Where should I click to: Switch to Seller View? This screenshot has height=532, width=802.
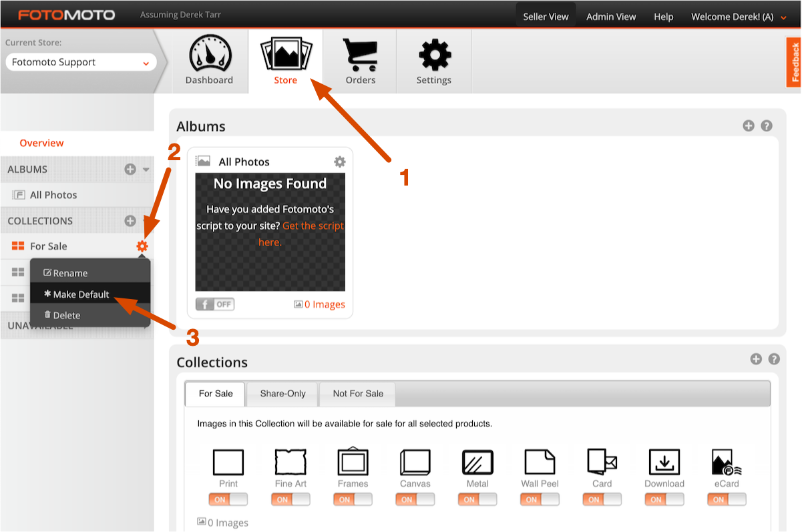click(546, 17)
